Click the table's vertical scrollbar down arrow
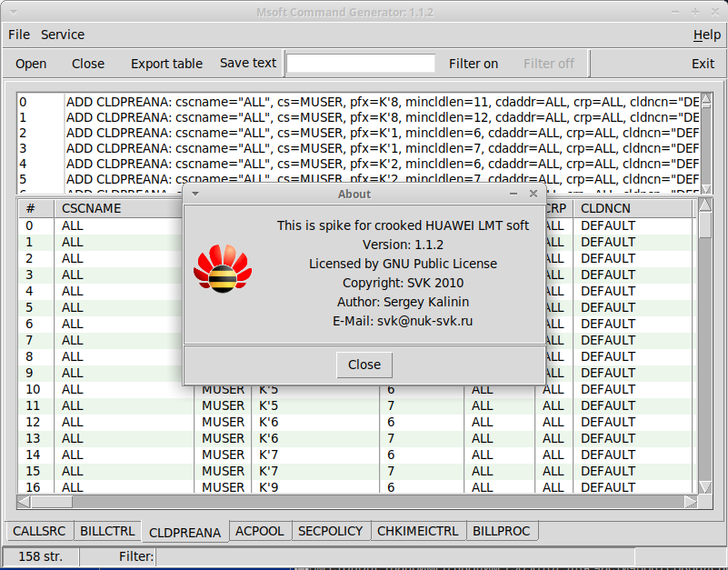The image size is (728, 570). [705, 486]
